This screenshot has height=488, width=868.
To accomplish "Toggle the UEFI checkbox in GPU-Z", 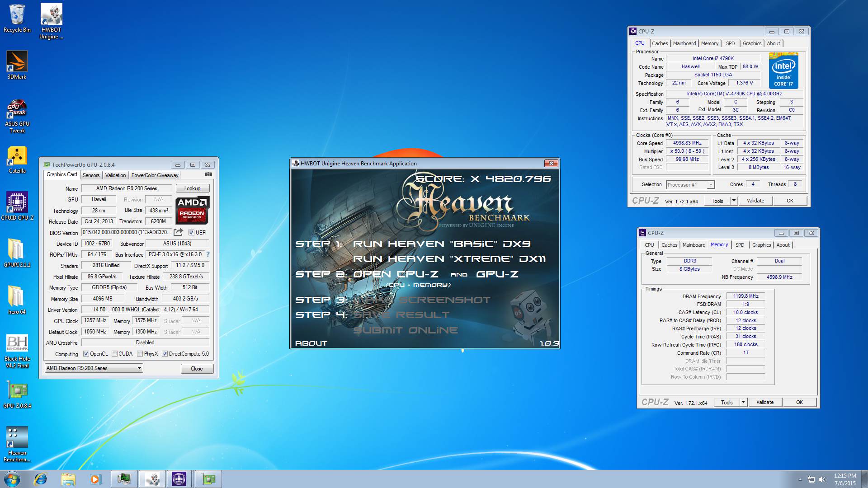I will (x=191, y=233).
